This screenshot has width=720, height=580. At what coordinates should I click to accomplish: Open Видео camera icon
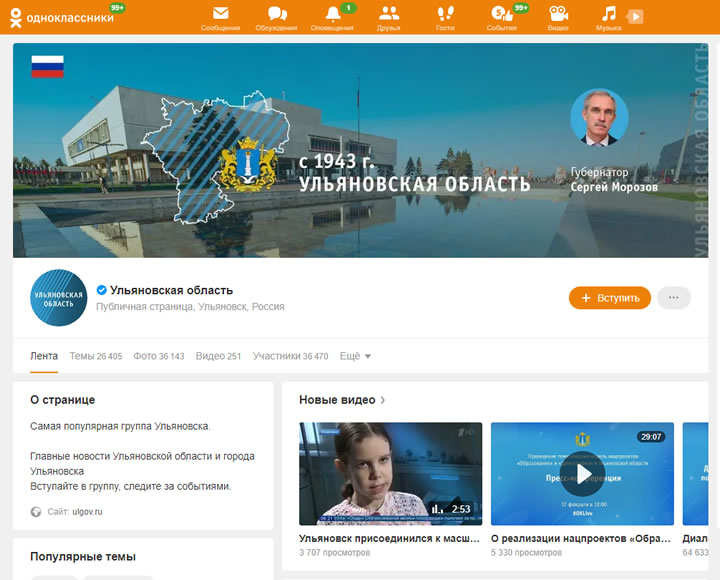[x=558, y=13]
